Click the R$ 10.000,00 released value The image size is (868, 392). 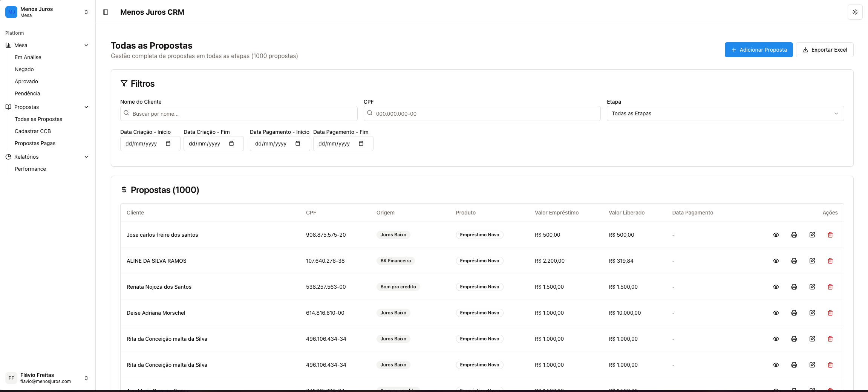click(x=625, y=313)
